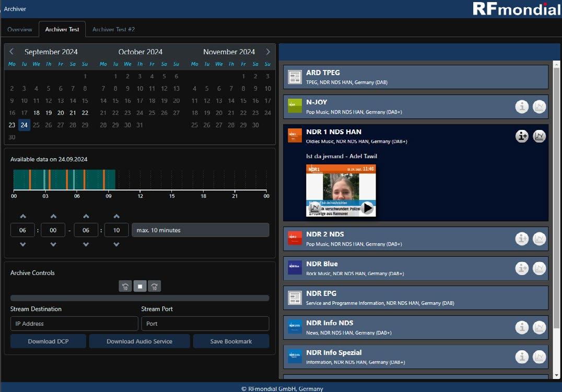Click scroll down arrow of service list
This screenshot has height=392, width=562.
pos(556,375)
